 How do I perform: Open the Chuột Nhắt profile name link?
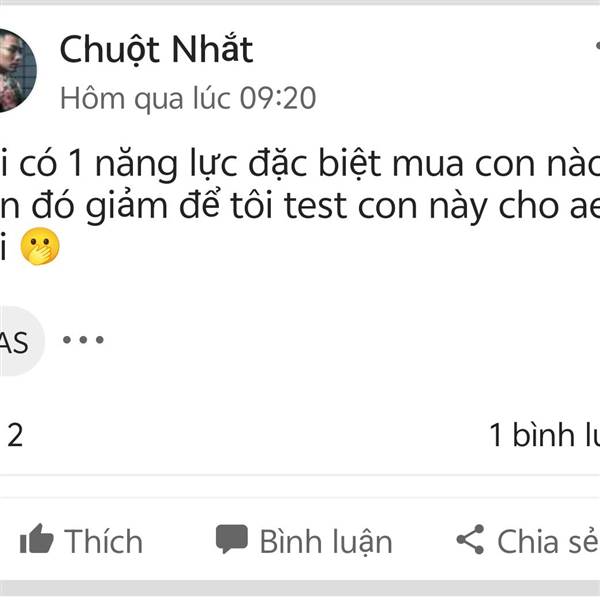click(156, 48)
